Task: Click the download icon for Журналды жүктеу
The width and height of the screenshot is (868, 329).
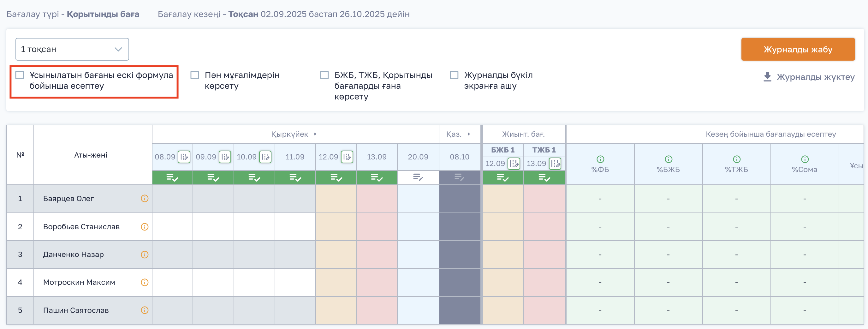Action: coord(767,77)
